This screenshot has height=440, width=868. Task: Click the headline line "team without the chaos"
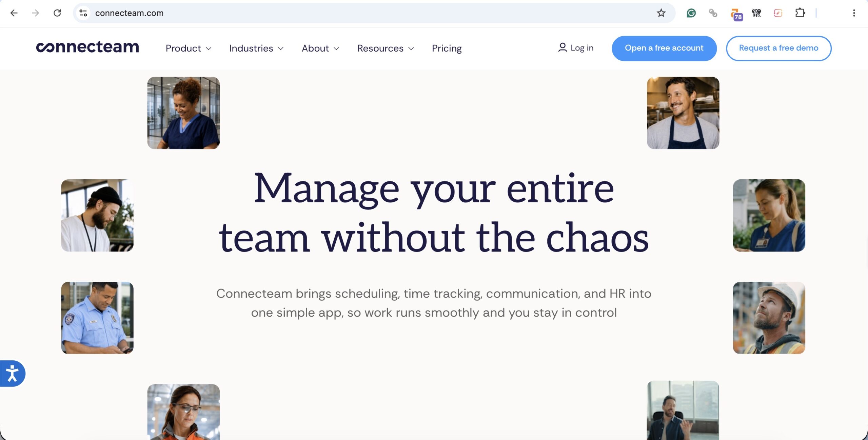[x=434, y=238]
